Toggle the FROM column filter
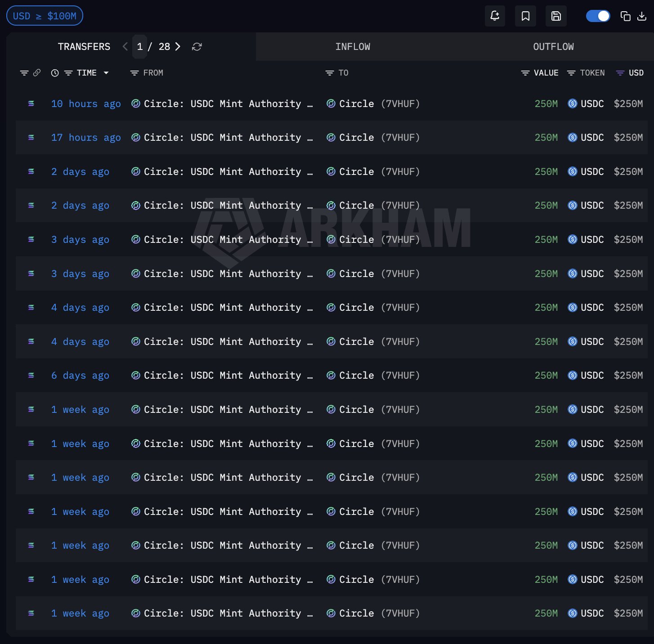The height and width of the screenshot is (644, 654). pos(134,72)
